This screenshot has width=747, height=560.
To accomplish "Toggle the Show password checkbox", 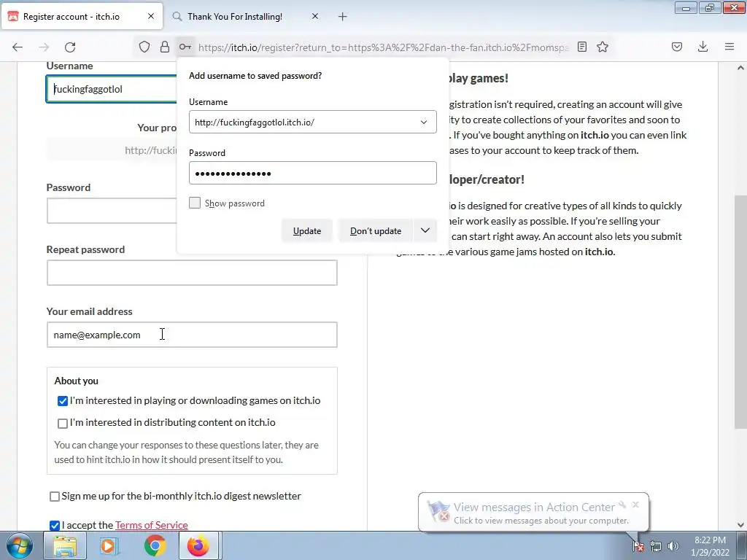I will (194, 203).
